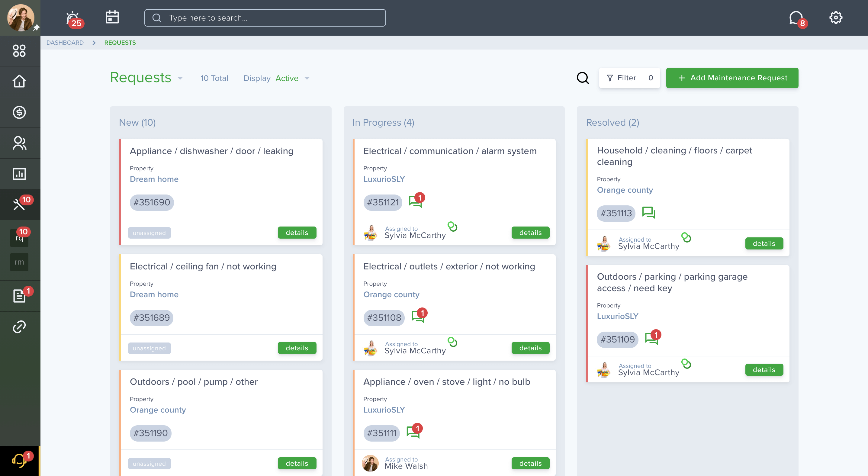This screenshot has height=476, width=868.
Task: Click request number tag #351190
Action: click(x=150, y=433)
